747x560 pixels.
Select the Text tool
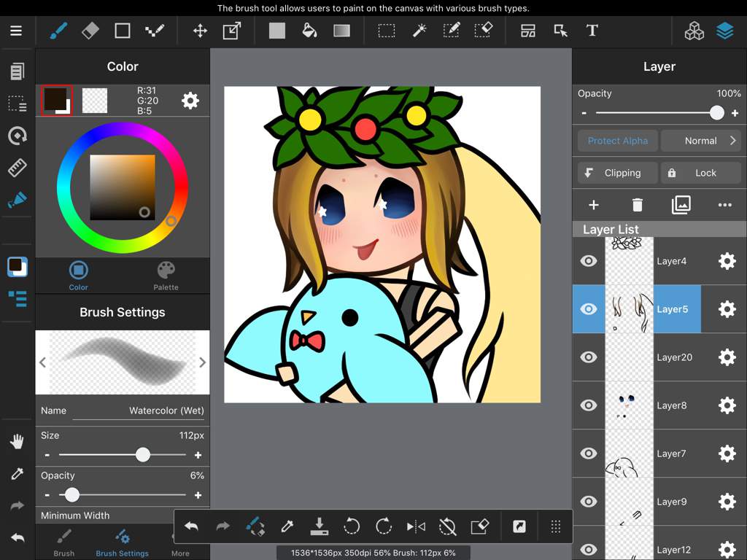[x=592, y=31]
